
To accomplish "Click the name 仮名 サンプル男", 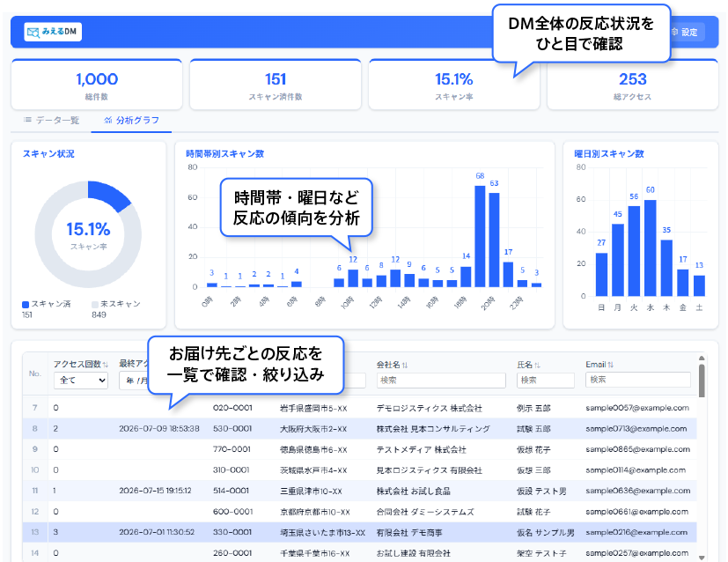I will (546, 533).
